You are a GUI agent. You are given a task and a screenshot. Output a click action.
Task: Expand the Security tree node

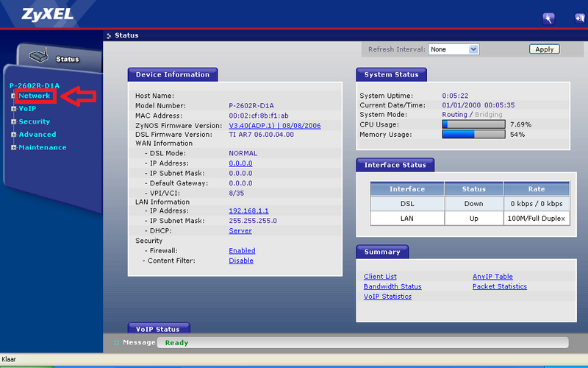(x=13, y=121)
